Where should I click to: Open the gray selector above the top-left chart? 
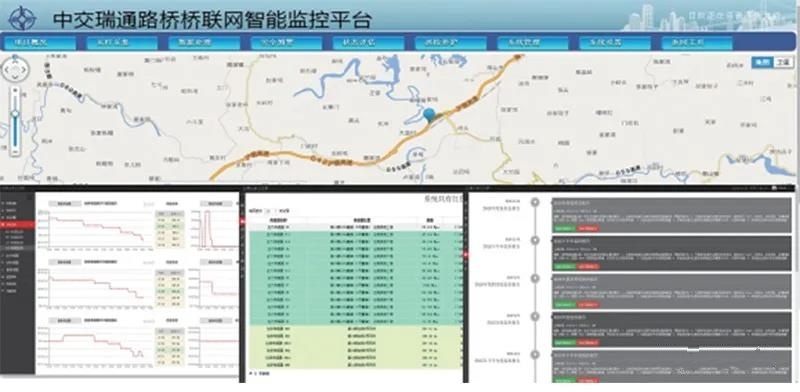65,203
